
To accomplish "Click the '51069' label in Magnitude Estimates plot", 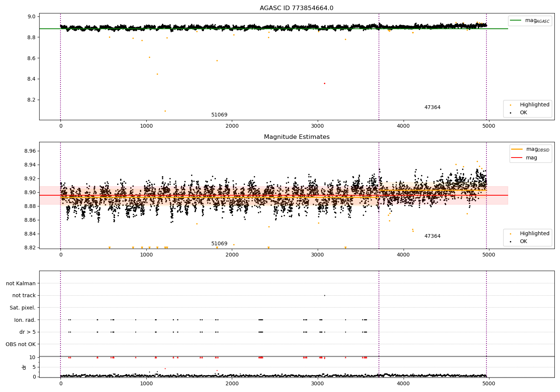I will tap(219, 244).
